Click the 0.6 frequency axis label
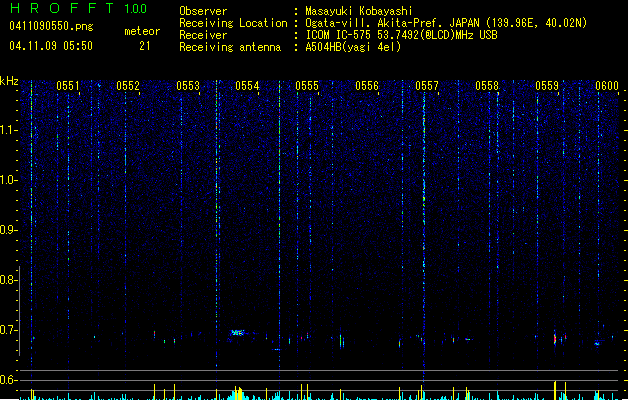Screen dimensions: 629x400 click(8, 380)
